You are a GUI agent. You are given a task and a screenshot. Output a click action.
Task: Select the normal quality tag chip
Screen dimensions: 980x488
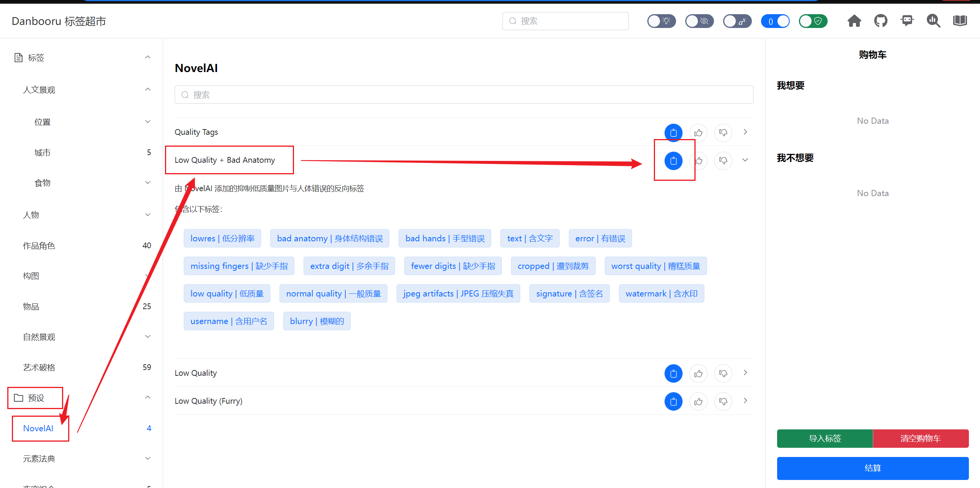[x=333, y=293]
